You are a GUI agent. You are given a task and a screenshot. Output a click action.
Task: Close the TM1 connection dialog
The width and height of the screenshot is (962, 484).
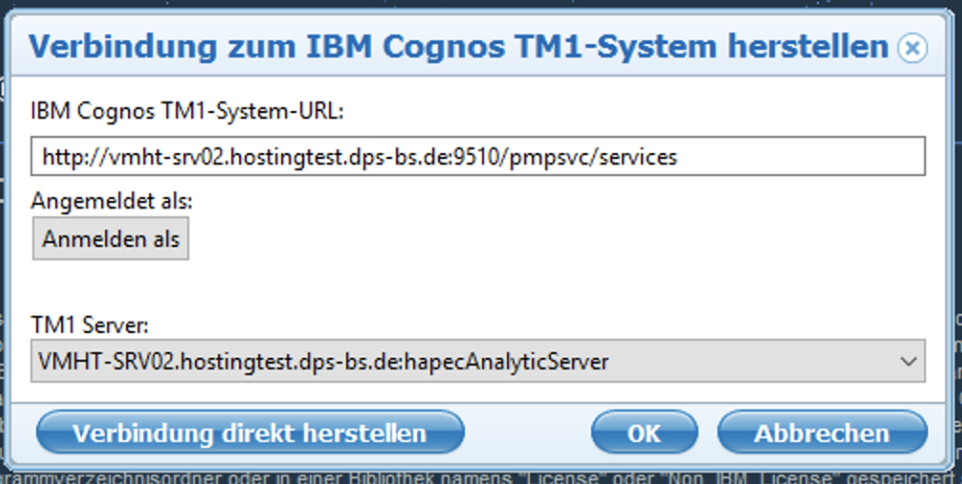(912, 47)
